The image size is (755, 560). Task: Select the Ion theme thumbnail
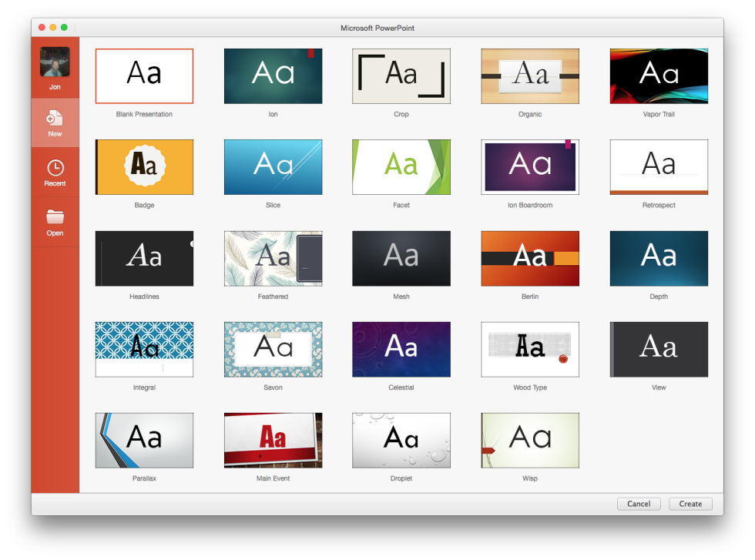[x=273, y=76]
